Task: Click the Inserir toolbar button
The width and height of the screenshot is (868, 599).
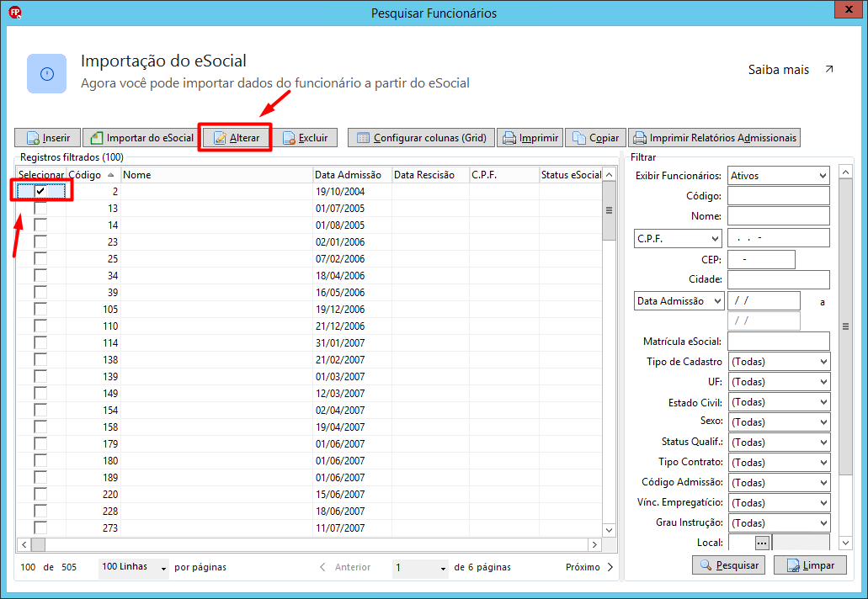Action: click(48, 138)
